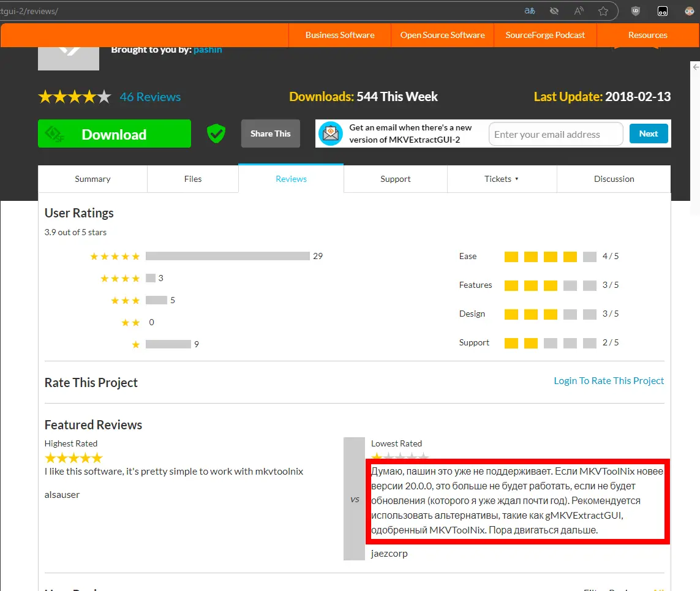Click the envelope email notification icon
This screenshot has width=700, height=591.
click(330, 134)
